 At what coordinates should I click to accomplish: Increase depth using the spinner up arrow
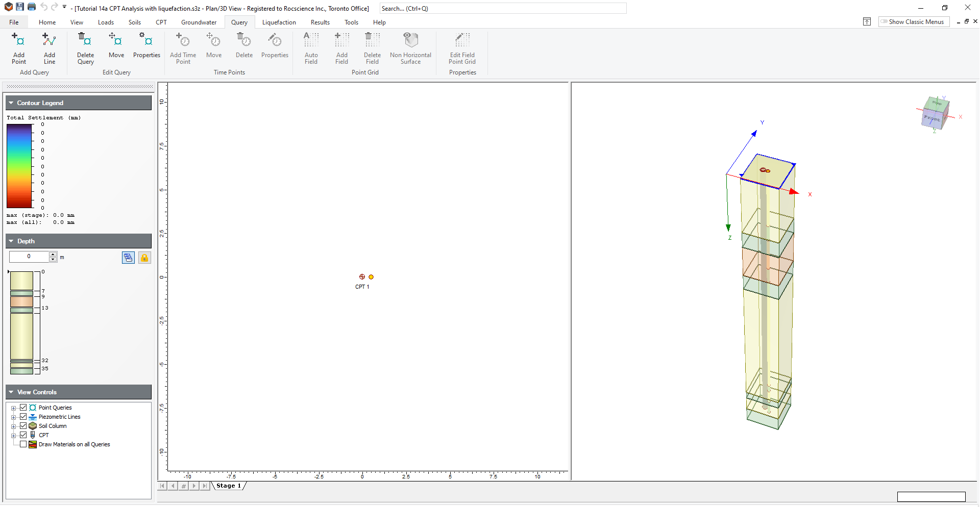pos(53,255)
